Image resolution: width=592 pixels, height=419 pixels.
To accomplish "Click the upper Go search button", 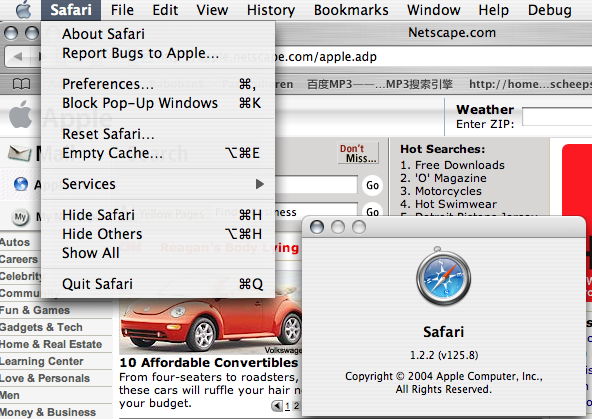I will [372, 185].
